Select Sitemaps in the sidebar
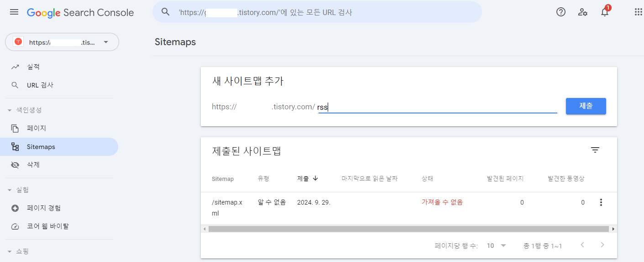Image resolution: width=644 pixels, height=262 pixels. point(59,147)
